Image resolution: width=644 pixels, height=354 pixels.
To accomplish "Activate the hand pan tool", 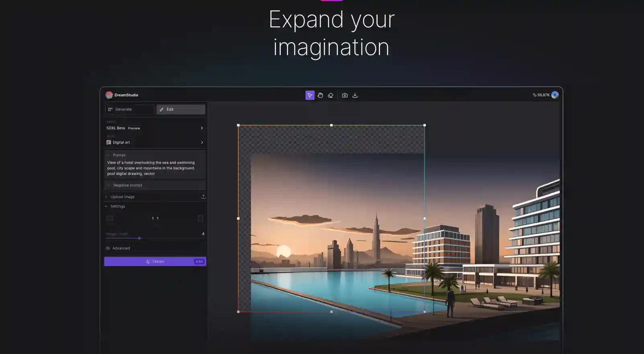I will [x=320, y=95].
